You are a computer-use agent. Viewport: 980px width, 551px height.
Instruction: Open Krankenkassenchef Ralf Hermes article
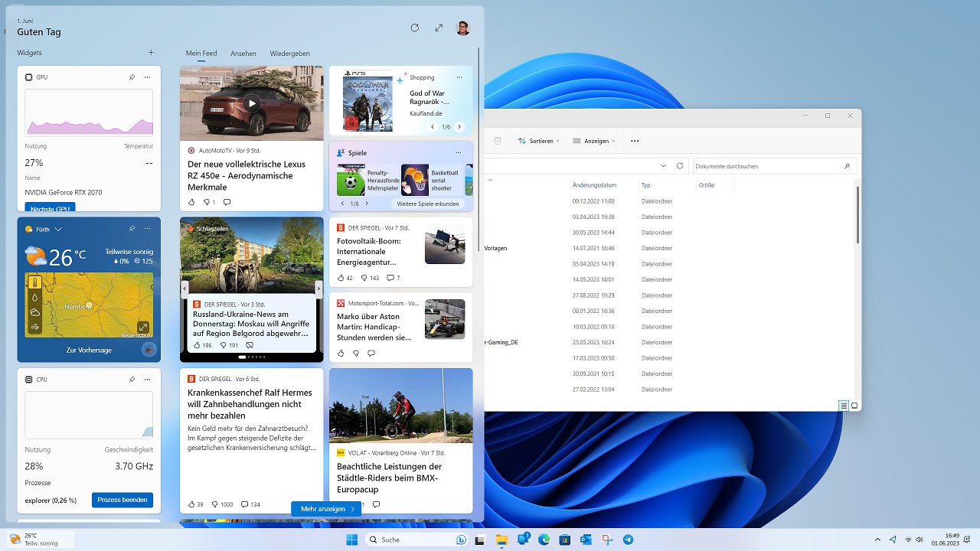[x=250, y=404]
